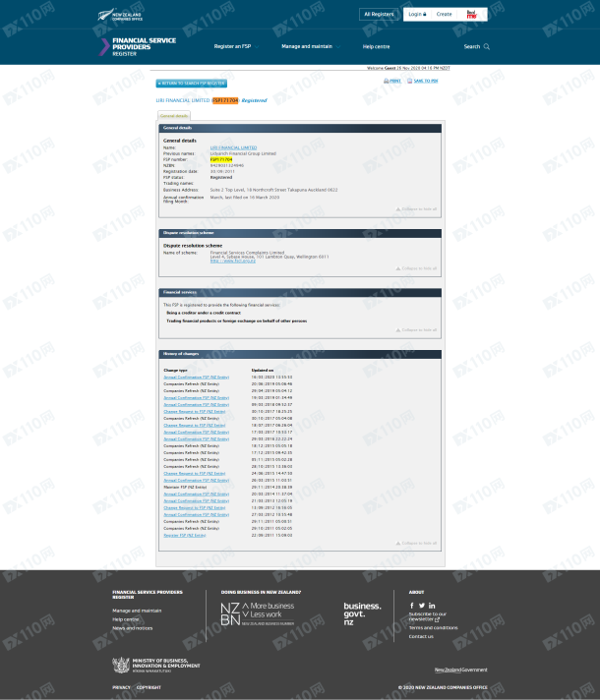Open the Register FSP (NZ Entity) link
600x700 pixels.
[x=185, y=535]
